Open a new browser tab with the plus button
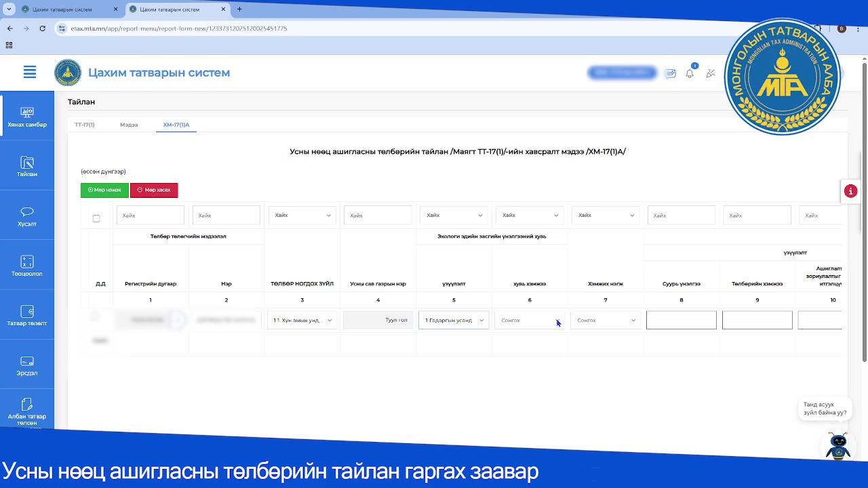Viewport: 868px width, 488px height. point(239,9)
